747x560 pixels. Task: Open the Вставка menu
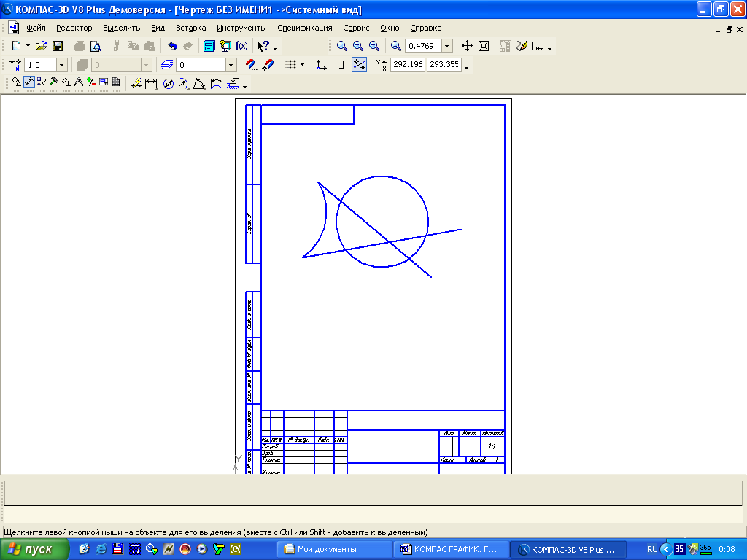point(190,28)
